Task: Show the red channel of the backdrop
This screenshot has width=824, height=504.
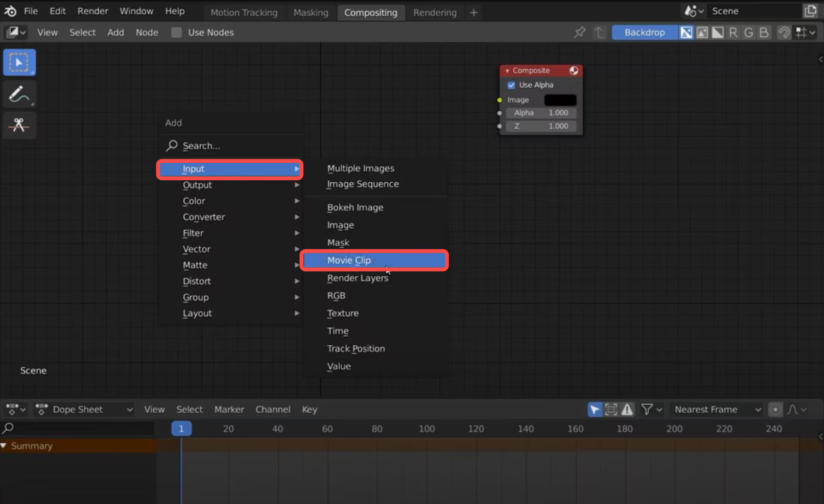Action: 734,32
